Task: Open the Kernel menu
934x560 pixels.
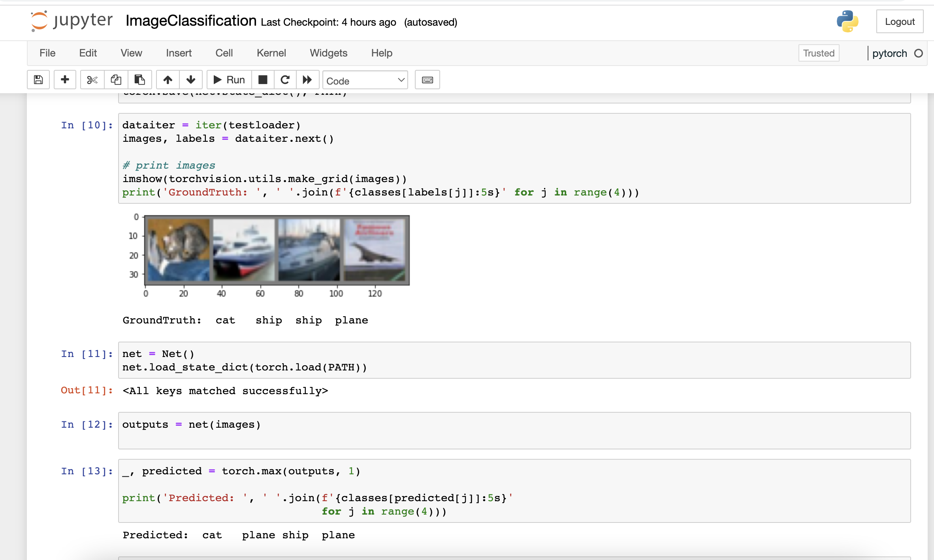Action: click(271, 53)
